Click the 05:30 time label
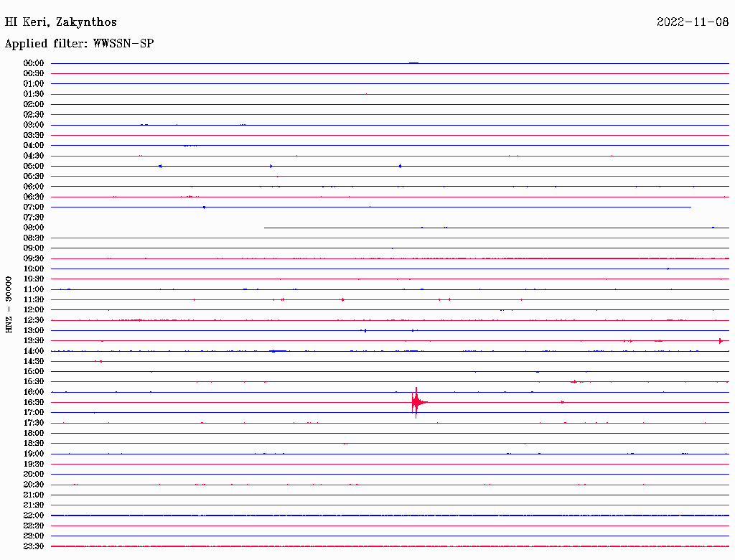Screen dimensions: 735x560 tap(34, 177)
